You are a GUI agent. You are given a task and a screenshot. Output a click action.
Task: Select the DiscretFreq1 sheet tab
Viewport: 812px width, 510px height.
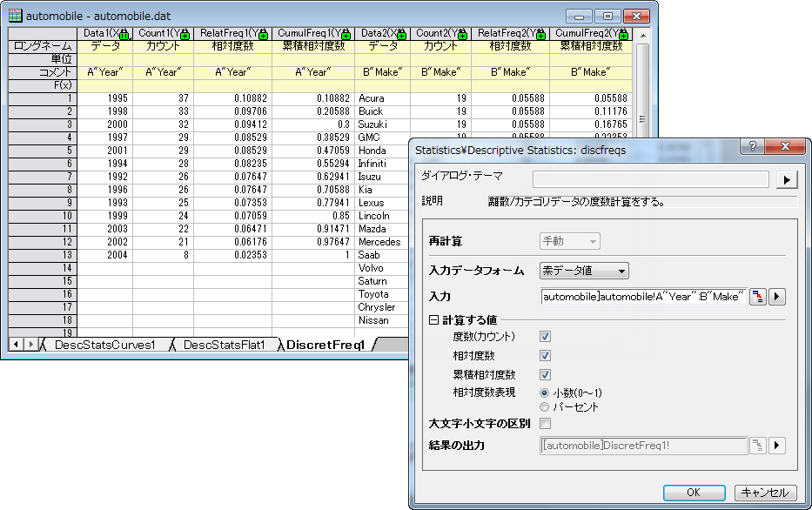pyautogui.click(x=325, y=345)
